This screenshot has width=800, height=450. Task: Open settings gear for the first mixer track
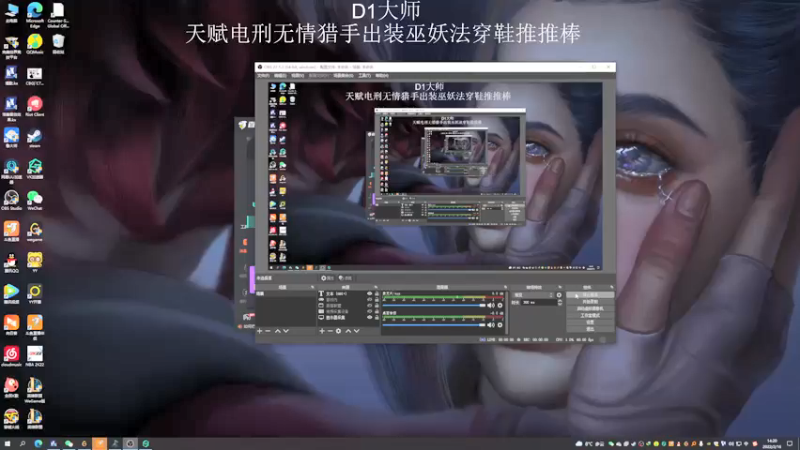500,306
